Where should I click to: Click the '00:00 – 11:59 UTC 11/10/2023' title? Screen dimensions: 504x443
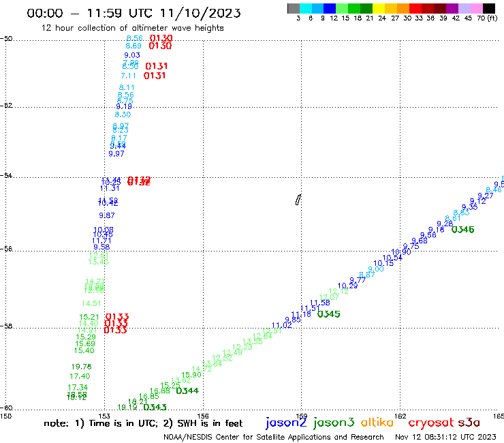click(133, 13)
